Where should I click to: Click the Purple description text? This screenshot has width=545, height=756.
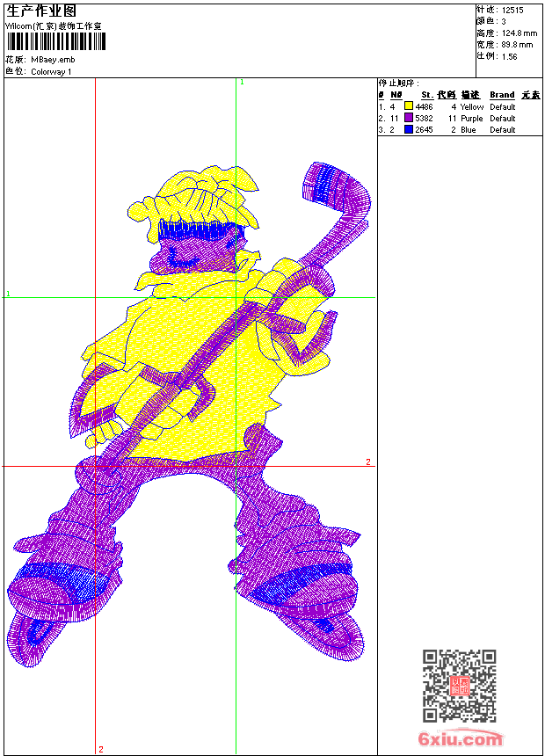click(x=472, y=119)
